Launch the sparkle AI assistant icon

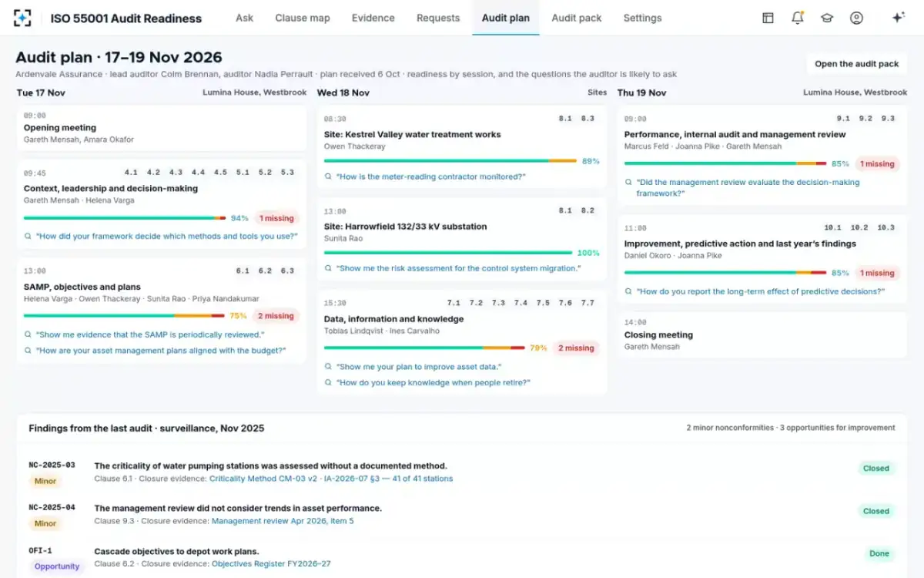898,18
